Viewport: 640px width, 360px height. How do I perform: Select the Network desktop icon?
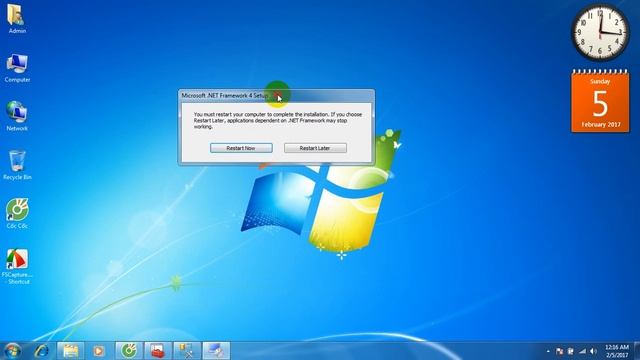point(17,116)
